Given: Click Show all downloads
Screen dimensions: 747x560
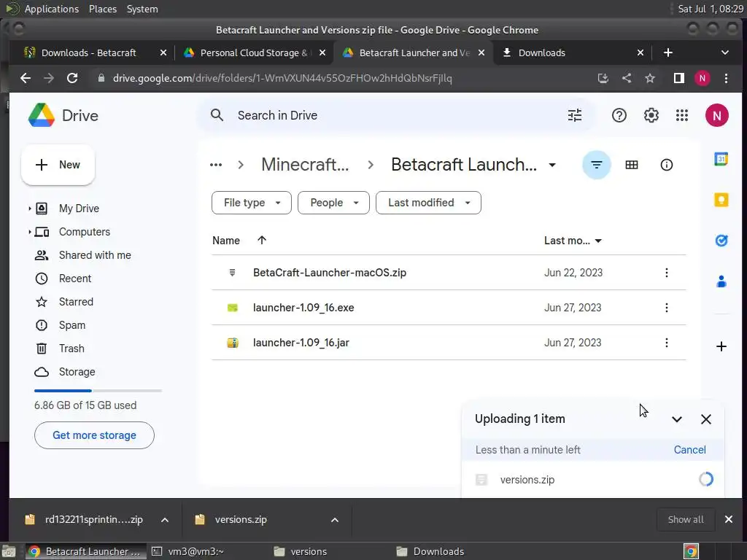Looking at the screenshot, I should (686, 520).
